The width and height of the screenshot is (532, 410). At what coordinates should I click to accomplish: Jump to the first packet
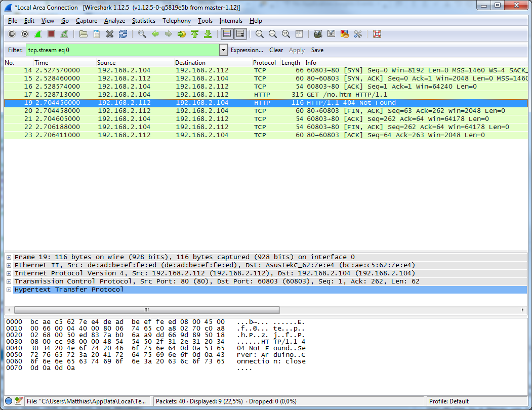point(195,34)
